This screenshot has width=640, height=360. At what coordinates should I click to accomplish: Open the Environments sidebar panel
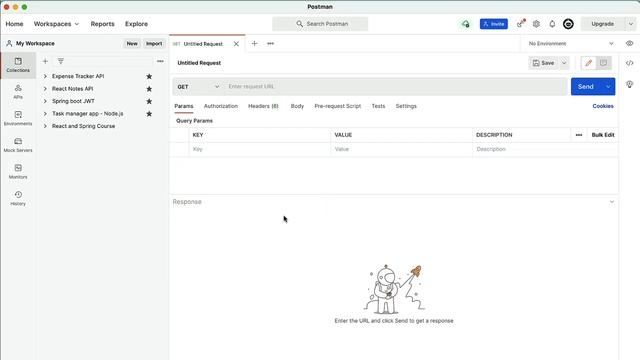click(18, 118)
